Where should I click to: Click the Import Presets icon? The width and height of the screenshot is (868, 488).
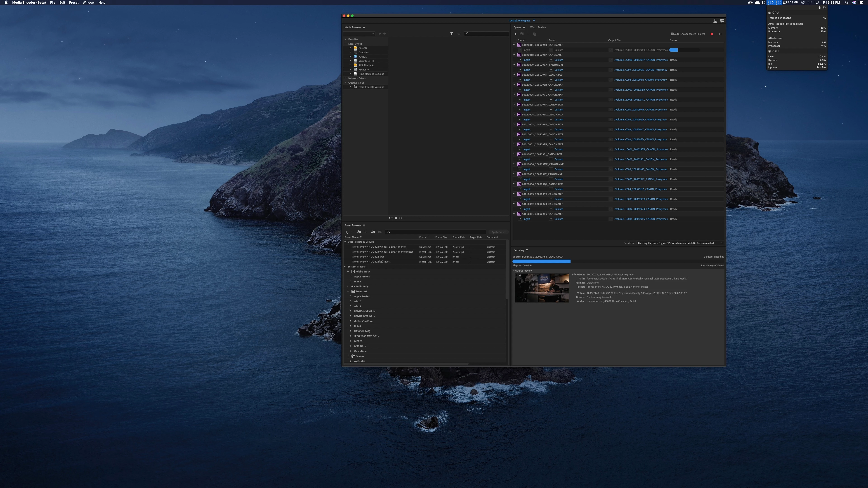[373, 232]
